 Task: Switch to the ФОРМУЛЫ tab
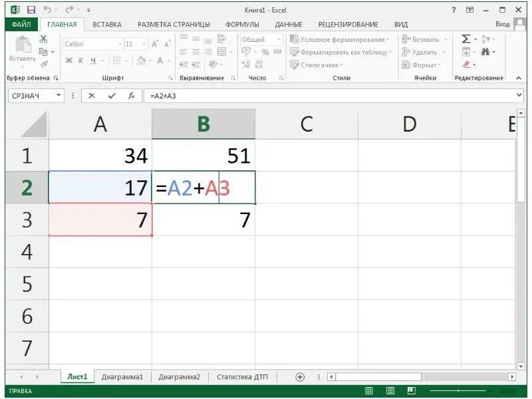tap(242, 25)
